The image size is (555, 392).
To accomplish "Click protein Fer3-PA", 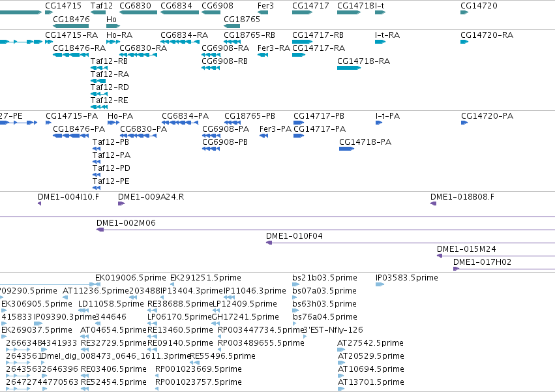I will point(275,129).
